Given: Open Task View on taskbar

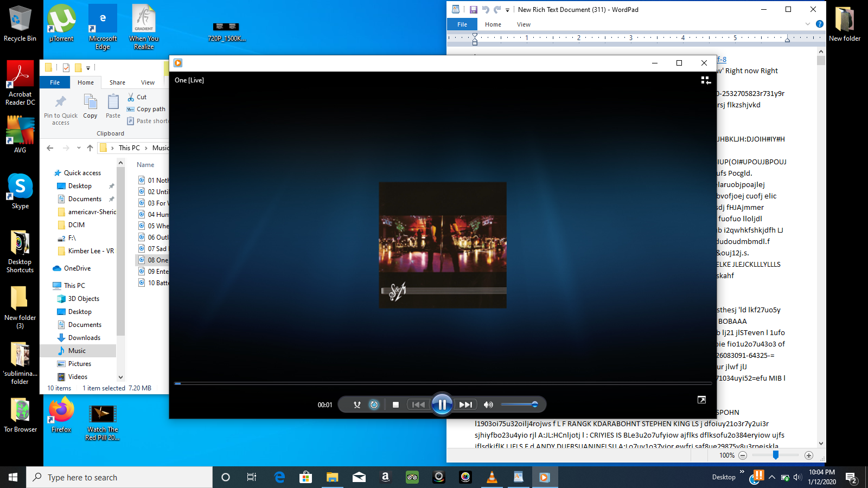Looking at the screenshot, I should pos(252,477).
